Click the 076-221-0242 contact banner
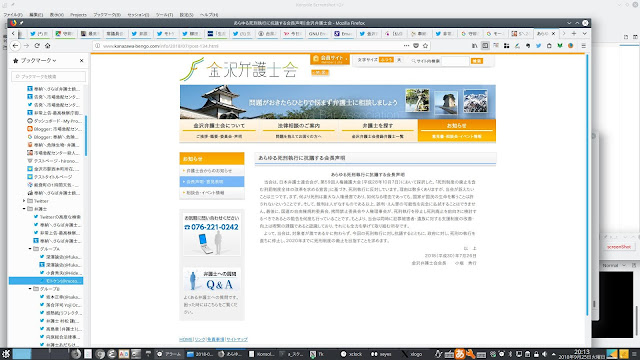640x360 pixels. click(x=212, y=234)
